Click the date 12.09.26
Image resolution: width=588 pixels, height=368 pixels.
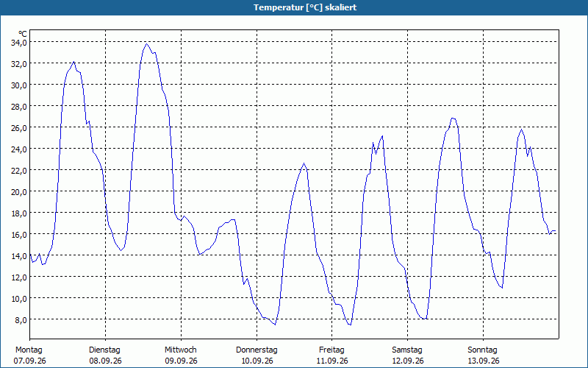[408, 361]
